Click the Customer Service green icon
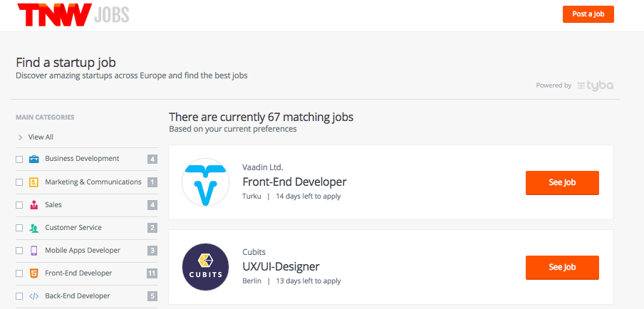The width and height of the screenshot is (644, 309). [33, 228]
